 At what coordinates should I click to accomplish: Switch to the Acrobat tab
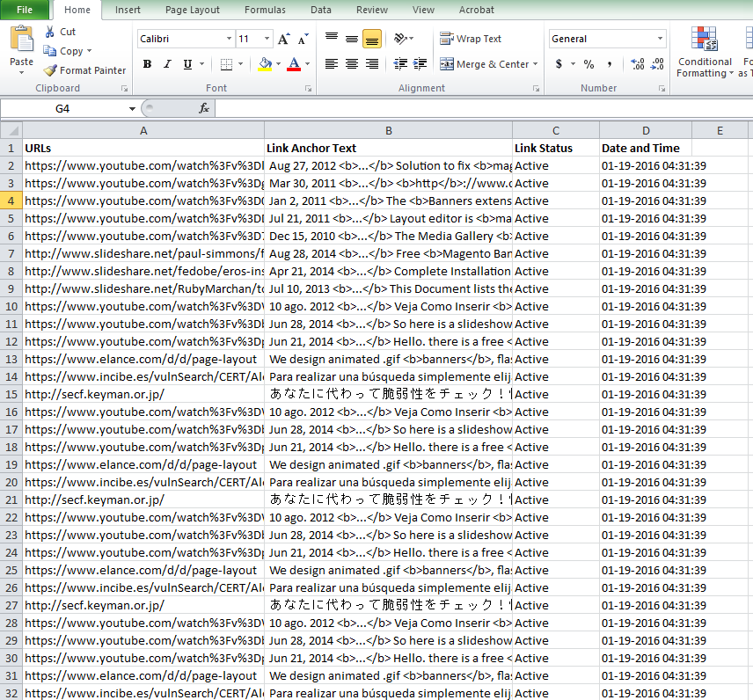477,10
